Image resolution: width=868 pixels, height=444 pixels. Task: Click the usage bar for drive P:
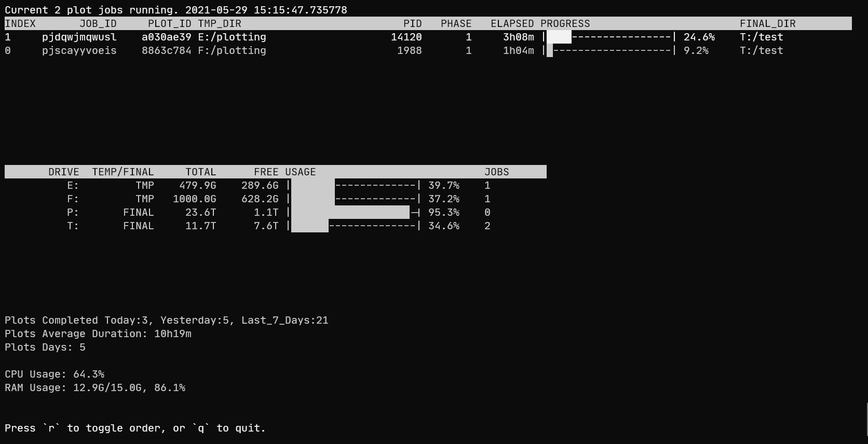point(354,212)
